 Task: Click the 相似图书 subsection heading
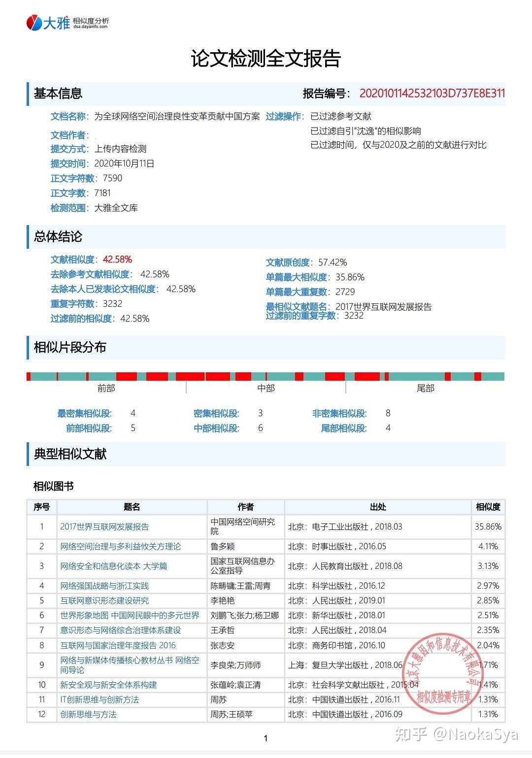(54, 486)
